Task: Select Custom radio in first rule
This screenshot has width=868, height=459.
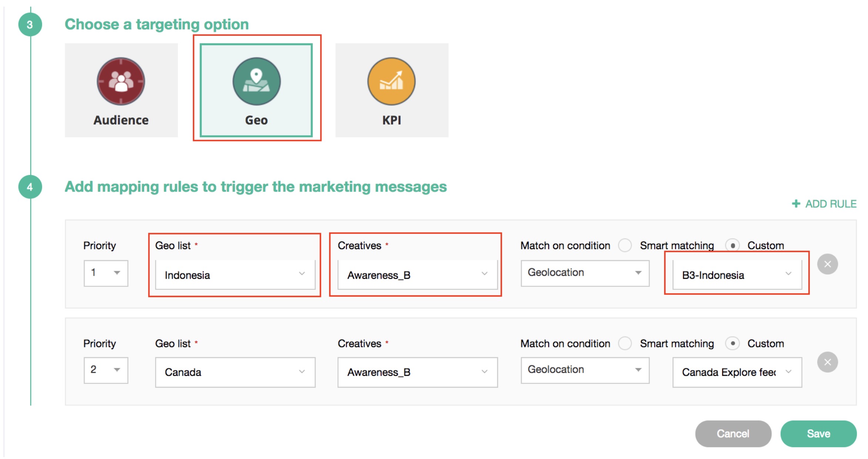Action: click(x=732, y=245)
